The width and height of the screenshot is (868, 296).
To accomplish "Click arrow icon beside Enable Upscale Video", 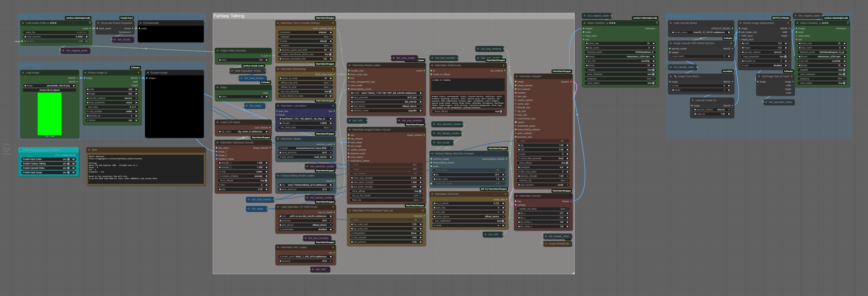I will (73, 168).
